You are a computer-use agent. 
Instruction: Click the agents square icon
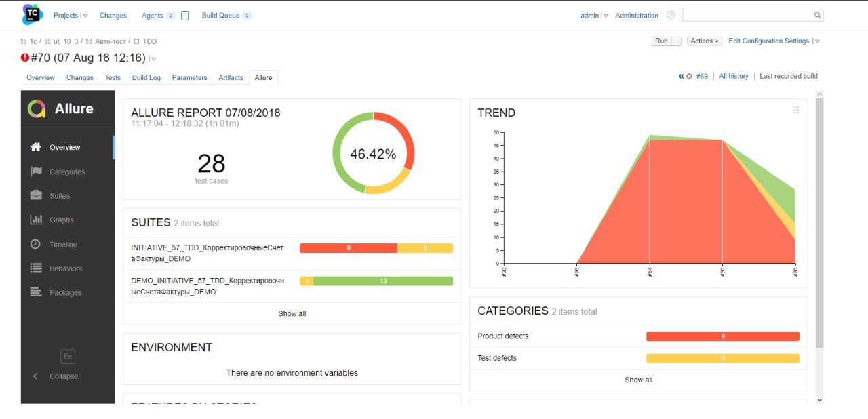[x=184, y=15]
